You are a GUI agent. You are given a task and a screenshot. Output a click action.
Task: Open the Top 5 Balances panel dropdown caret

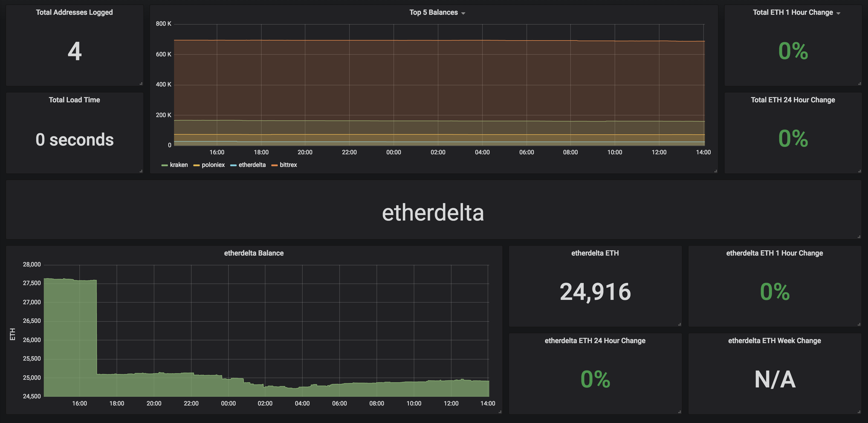tap(463, 13)
